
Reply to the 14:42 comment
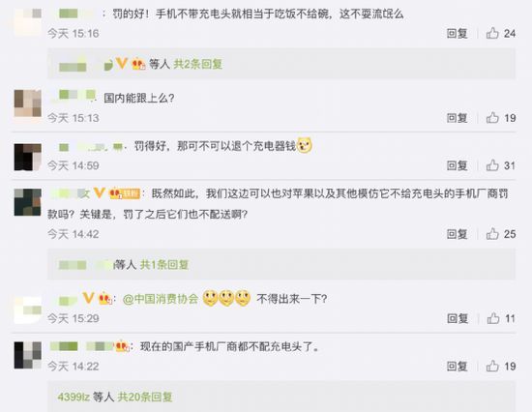point(457,234)
